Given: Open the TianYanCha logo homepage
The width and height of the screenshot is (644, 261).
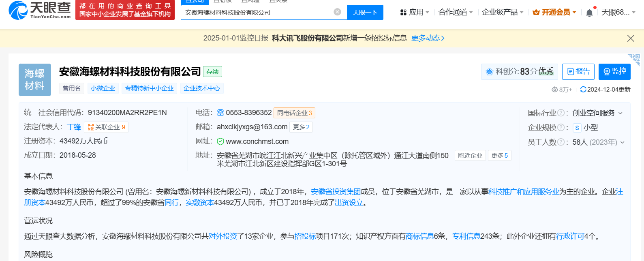Looking at the screenshot, I should point(39,10).
